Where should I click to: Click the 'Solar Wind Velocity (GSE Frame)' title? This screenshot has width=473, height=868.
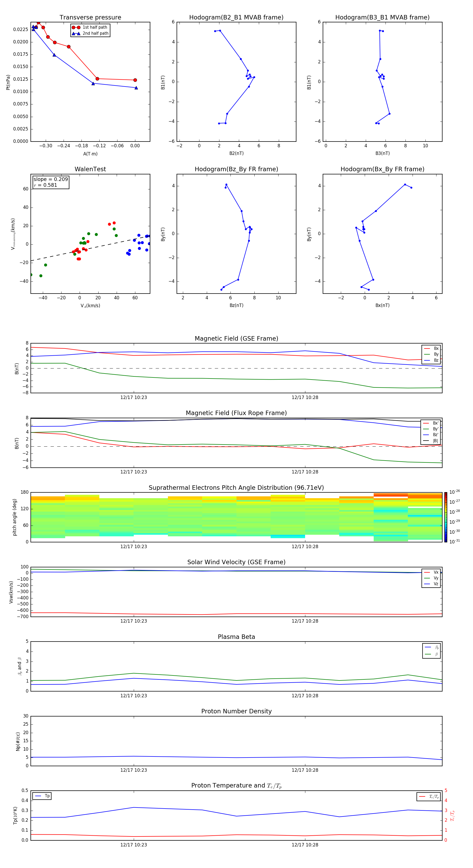[236, 562]
